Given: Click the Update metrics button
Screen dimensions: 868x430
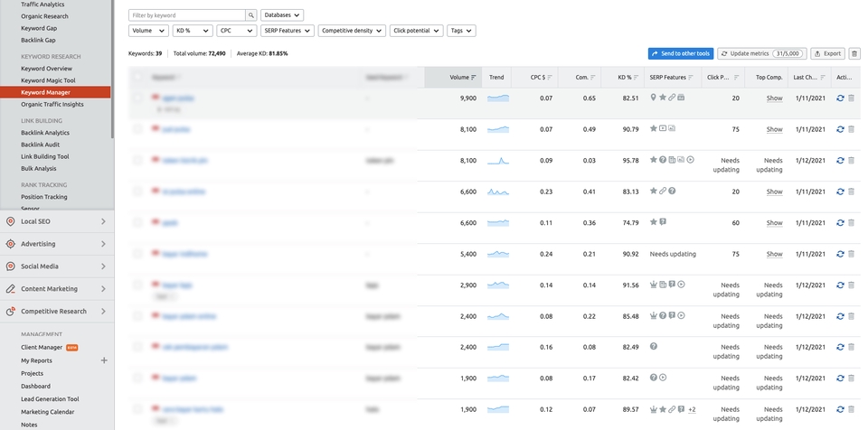Looking at the screenshot, I should [762, 53].
